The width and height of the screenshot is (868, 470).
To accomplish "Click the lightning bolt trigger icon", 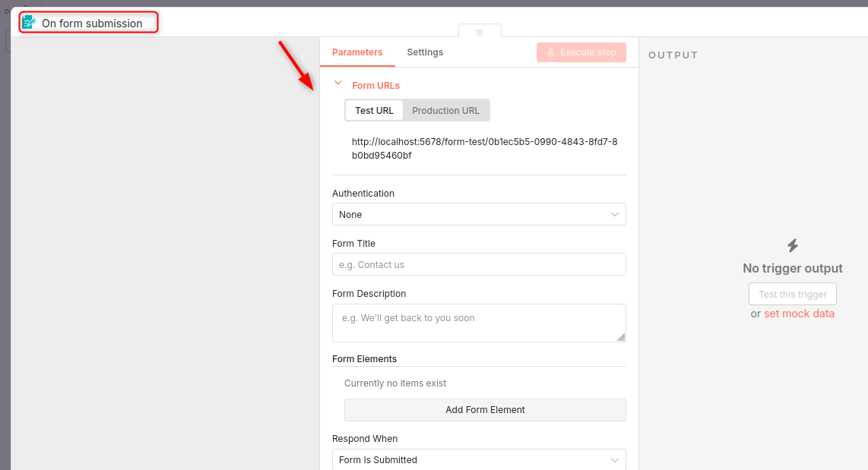I will (x=793, y=245).
